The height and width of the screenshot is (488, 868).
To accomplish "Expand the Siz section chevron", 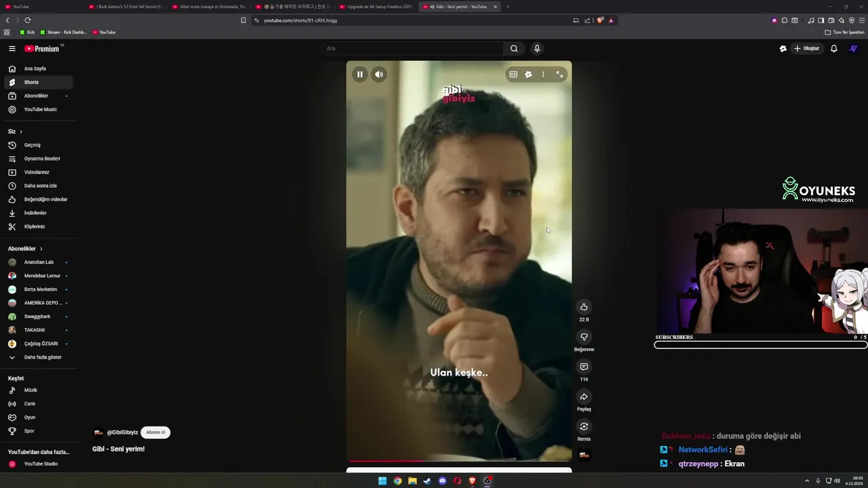I will (x=21, y=131).
